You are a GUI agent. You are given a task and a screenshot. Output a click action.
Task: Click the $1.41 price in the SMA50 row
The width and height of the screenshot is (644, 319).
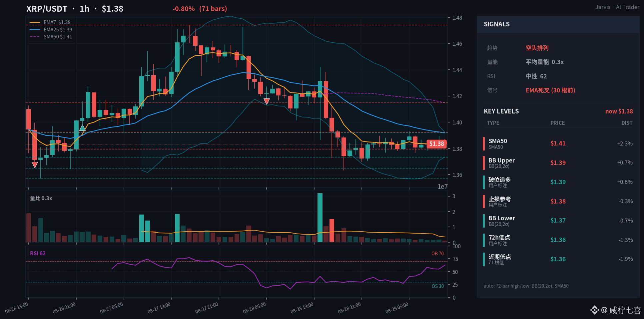558,143
